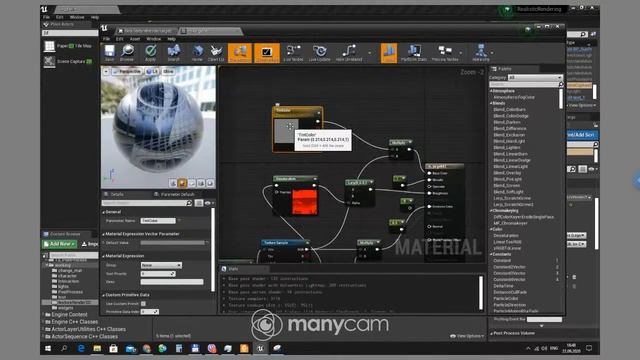This screenshot has width=640, height=360.
Task: Click the Stats panel scrollbar
Action: [x=481, y=292]
